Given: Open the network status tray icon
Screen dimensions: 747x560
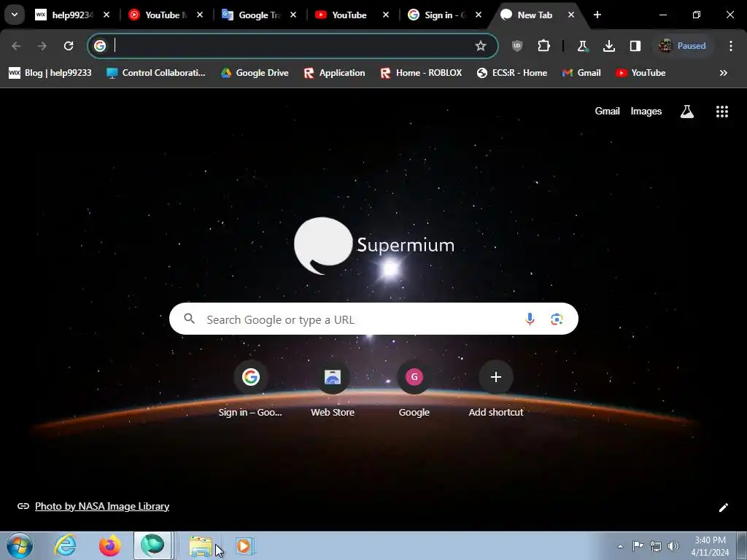Looking at the screenshot, I should coord(656,545).
